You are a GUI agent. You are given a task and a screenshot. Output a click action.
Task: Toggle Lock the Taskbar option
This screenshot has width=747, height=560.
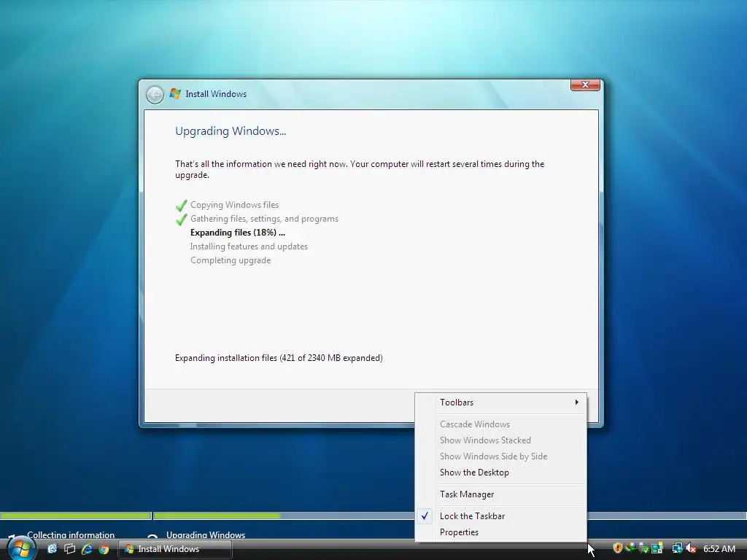[x=500, y=516]
